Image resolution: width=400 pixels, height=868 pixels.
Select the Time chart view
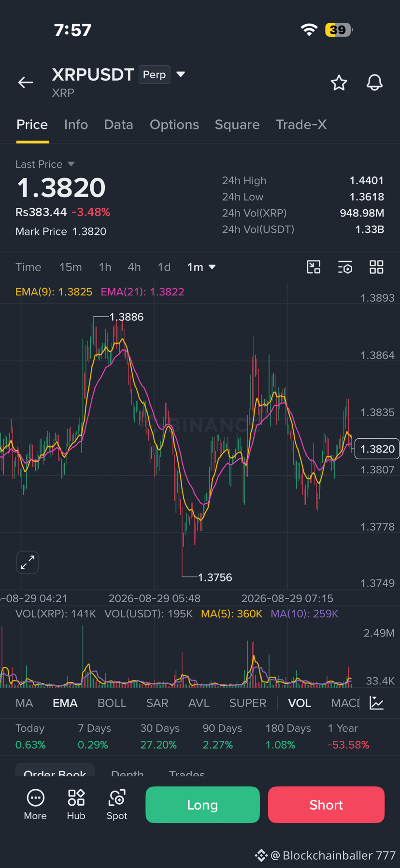pos(28,267)
